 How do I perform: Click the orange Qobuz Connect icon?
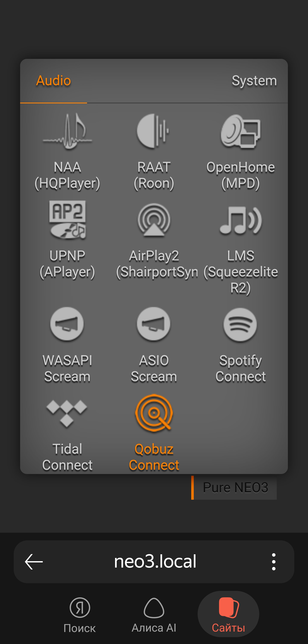[x=154, y=413]
